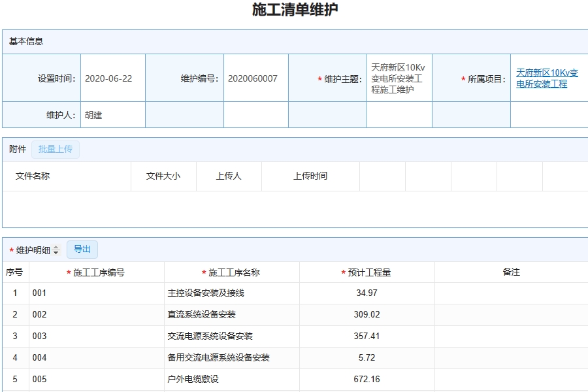Click the 批量上传 batch upload button
The width and height of the screenshot is (588, 392).
pos(56,150)
